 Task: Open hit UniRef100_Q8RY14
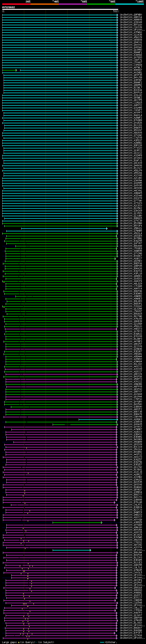coord(131,17)
